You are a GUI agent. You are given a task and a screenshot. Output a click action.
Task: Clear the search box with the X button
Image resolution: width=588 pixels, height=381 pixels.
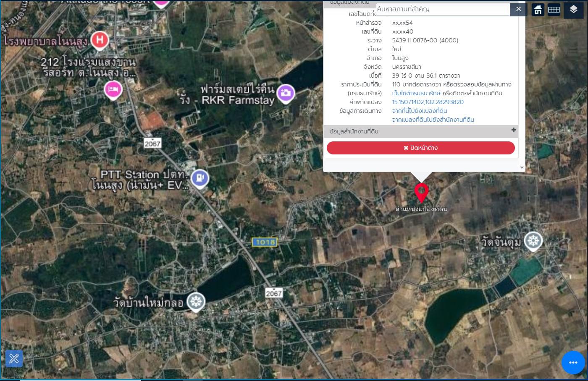[x=518, y=9]
